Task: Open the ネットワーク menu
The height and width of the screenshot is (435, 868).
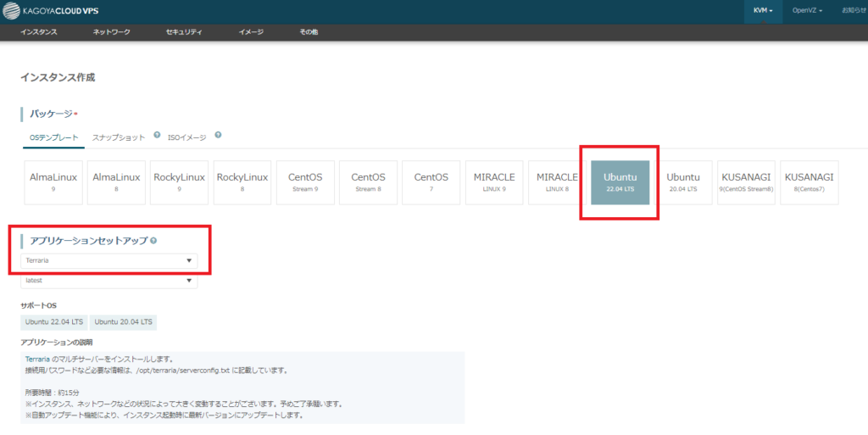Action: coord(112,31)
